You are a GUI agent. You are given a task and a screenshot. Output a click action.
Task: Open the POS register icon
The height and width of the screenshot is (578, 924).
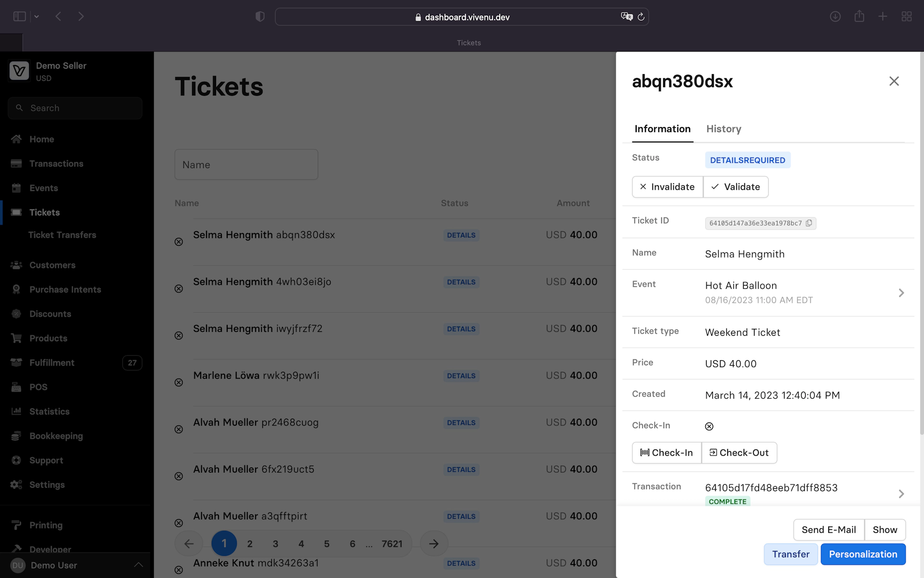tap(16, 387)
